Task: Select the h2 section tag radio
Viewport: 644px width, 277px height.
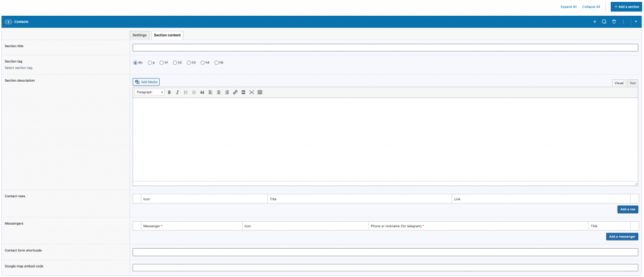Action: (175, 63)
